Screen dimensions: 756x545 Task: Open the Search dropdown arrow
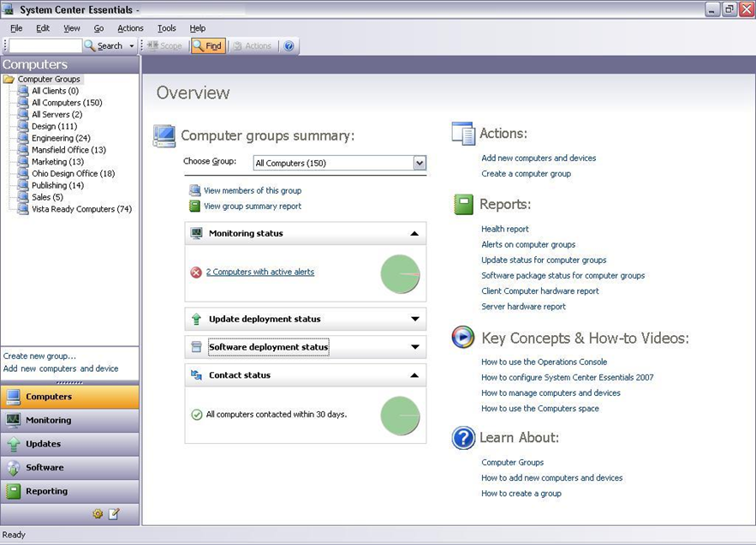[x=132, y=46]
